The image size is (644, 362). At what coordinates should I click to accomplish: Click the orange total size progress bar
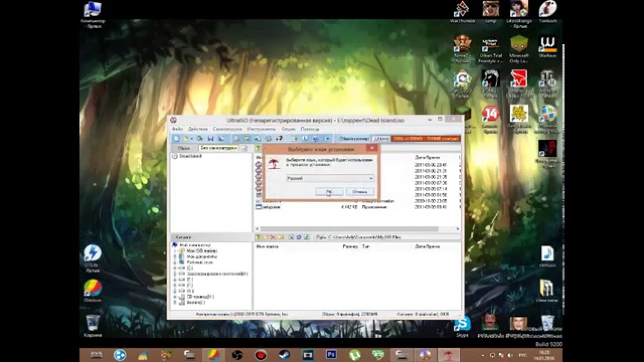coord(426,138)
